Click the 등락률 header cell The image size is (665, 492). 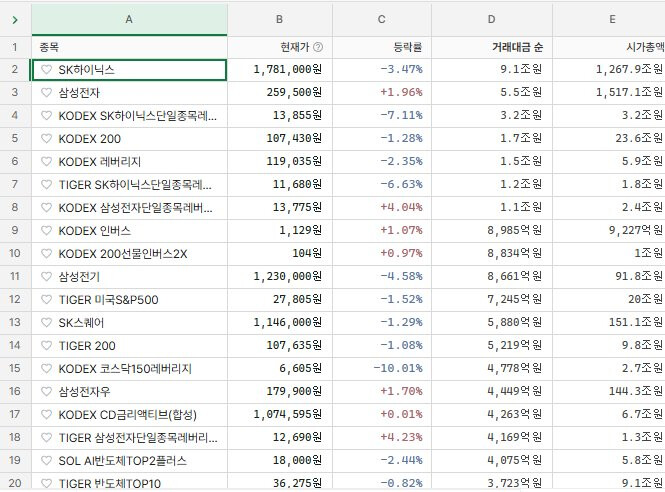click(x=382, y=47)
